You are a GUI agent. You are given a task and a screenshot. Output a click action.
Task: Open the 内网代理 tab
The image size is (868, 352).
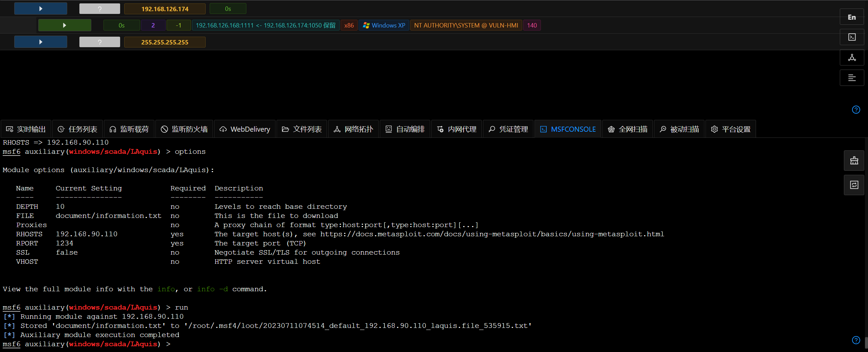pos(457,129)
